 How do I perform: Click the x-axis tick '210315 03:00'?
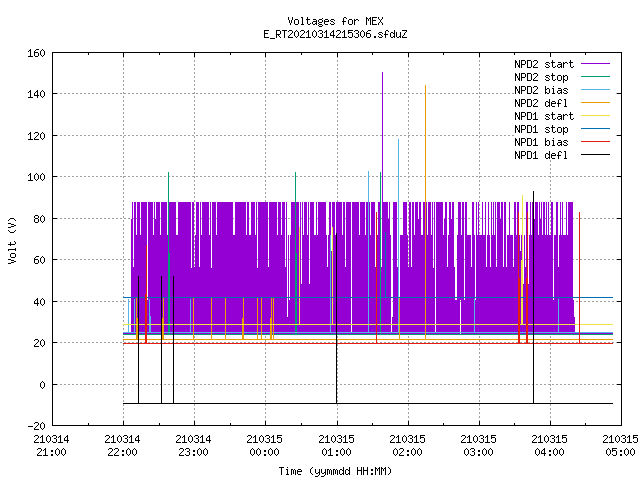[478, 446]
